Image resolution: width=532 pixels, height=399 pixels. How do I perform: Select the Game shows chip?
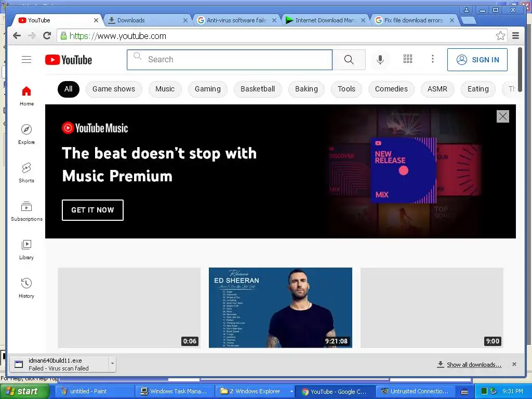coord(114,89)
